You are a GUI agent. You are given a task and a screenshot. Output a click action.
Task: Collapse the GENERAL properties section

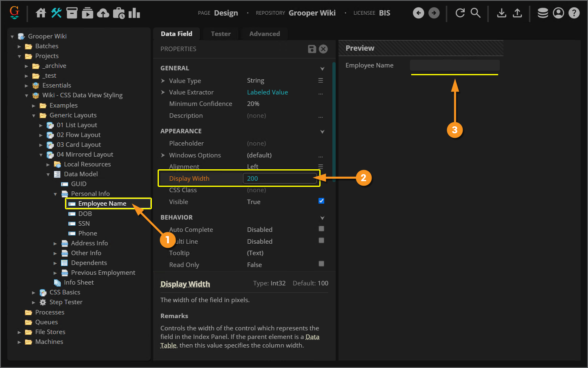coord(322,69)
